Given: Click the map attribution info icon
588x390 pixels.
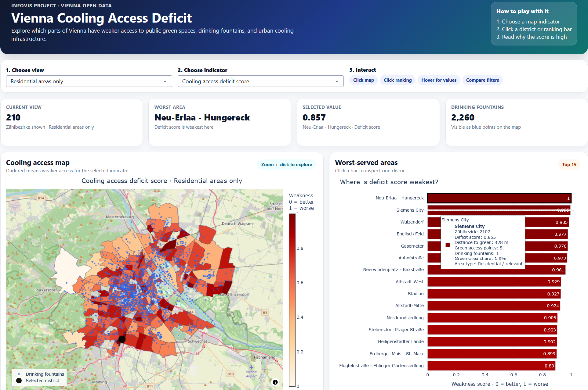Looking at the screenshot, I should (x=275, y=382).
